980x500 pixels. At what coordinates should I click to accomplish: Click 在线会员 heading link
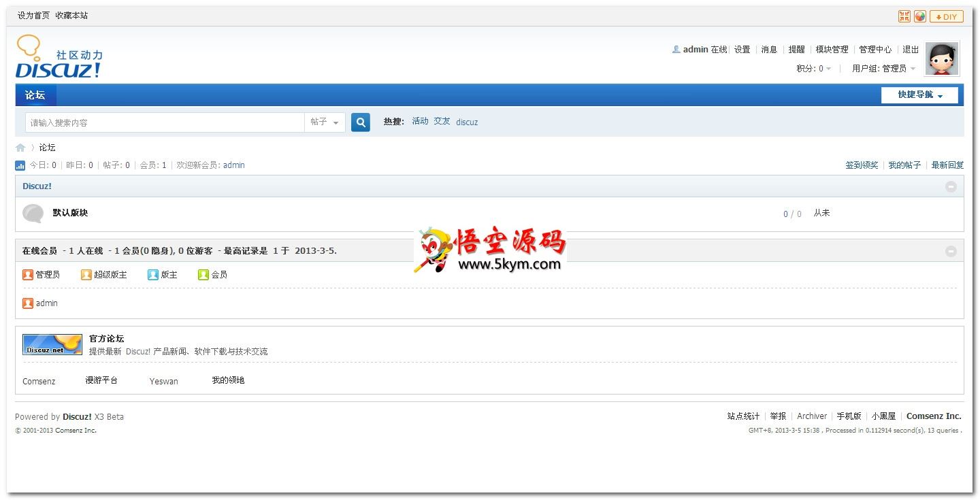pos(39,251)
